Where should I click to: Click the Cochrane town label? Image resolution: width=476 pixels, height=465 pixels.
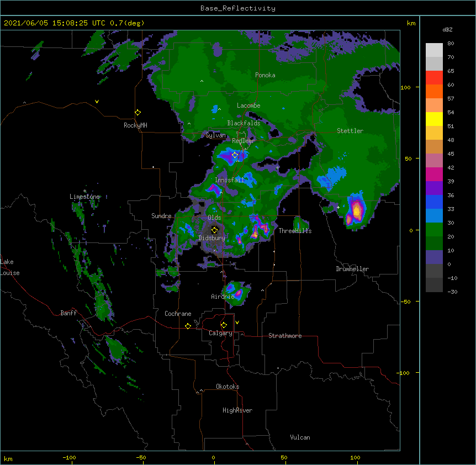tap(178, 314)
